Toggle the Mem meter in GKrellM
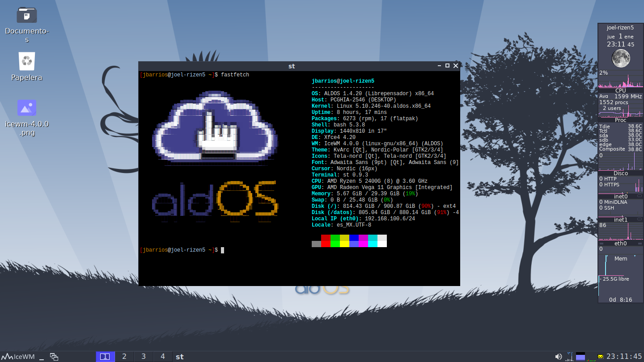Viewport: 644px width, 362px height. point(620,258)
